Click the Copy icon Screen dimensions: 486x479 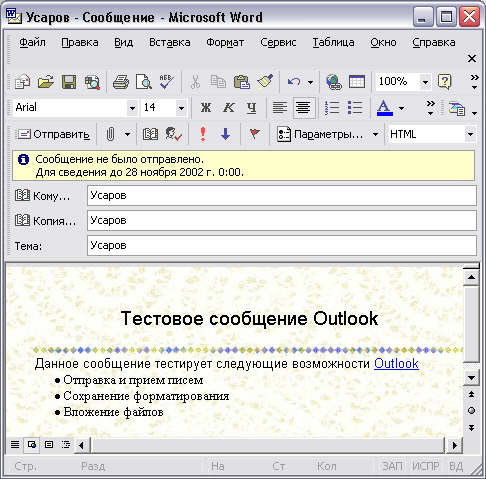[218, 82]
